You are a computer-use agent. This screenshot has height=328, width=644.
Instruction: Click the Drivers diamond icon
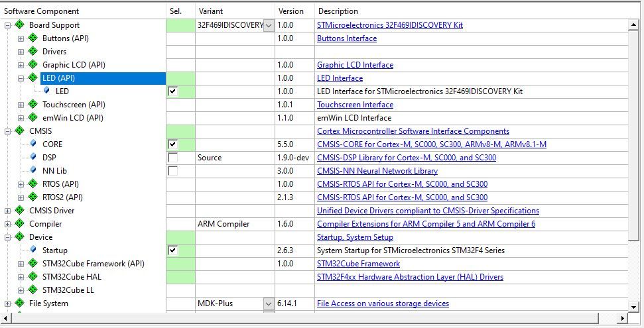33,51
